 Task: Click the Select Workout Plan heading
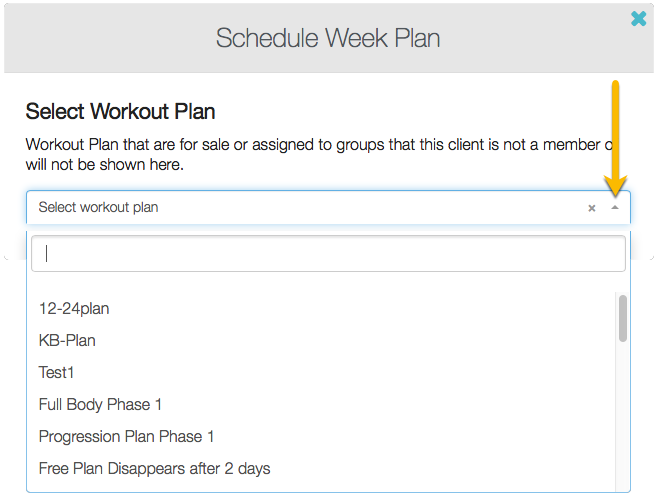[120, 111]
